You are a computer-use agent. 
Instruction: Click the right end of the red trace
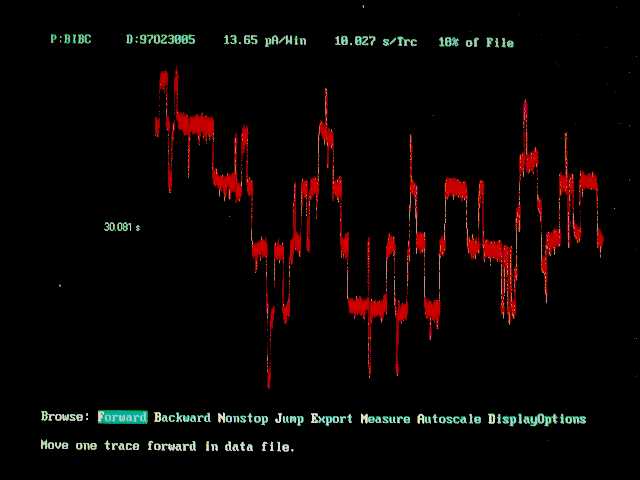(601, 240)
